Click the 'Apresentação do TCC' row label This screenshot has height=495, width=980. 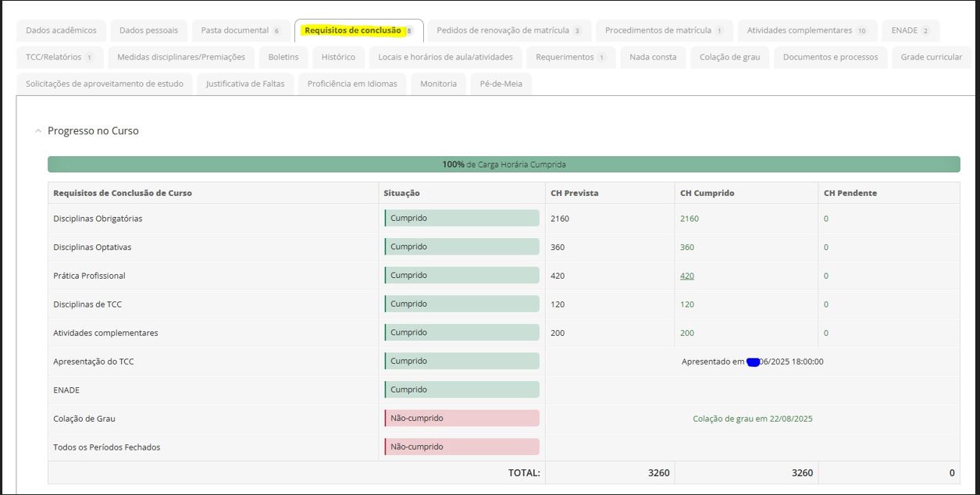(x=94, y=361)
